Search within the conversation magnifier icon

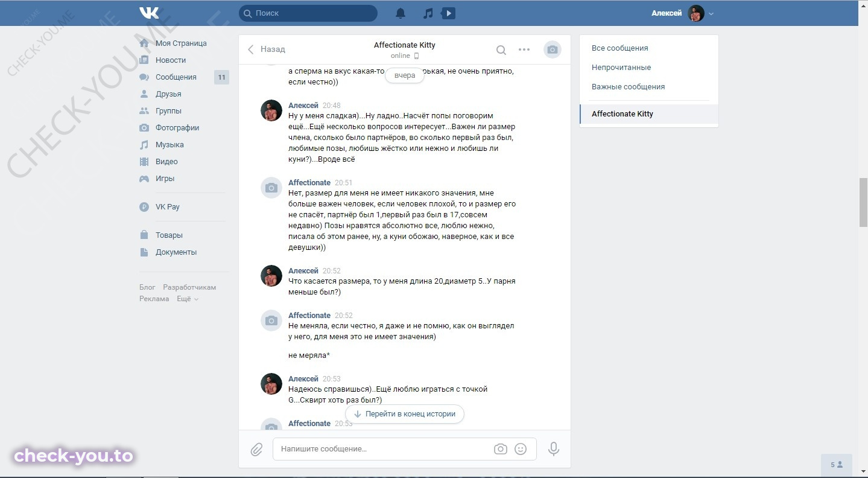coord(501,50)
